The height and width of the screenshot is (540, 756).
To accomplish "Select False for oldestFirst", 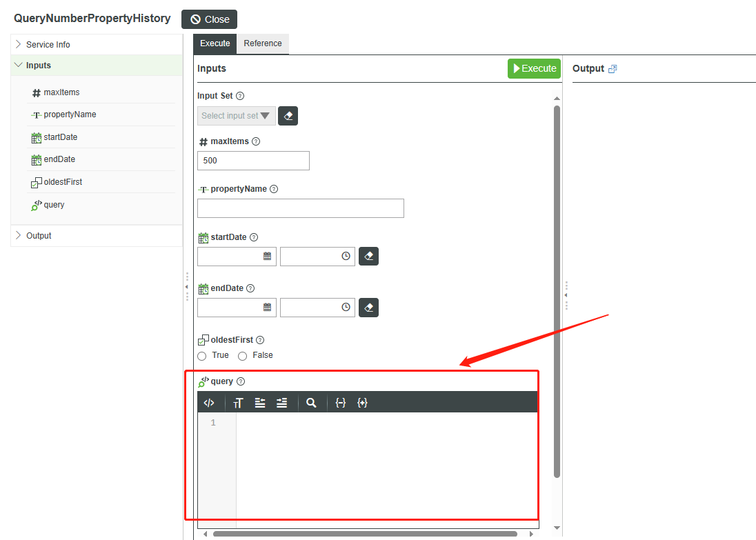I will click(242, 355).
